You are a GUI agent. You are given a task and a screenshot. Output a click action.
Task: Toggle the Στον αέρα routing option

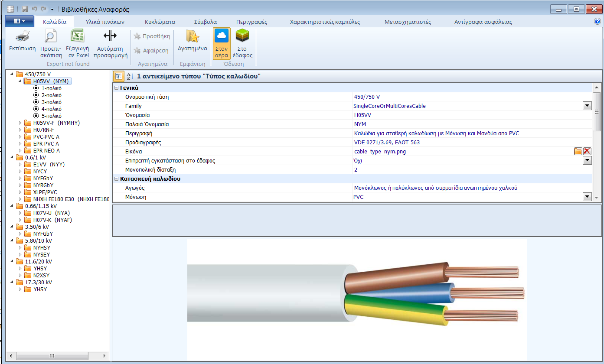coord(221,42)
